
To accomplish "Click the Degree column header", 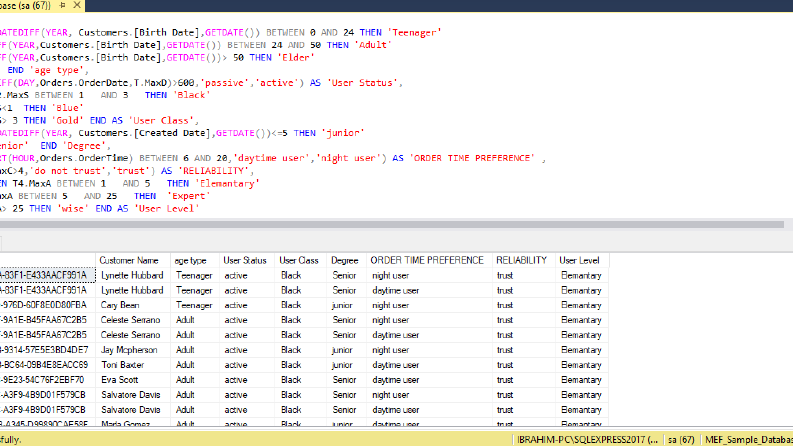I will click(344, 260).
